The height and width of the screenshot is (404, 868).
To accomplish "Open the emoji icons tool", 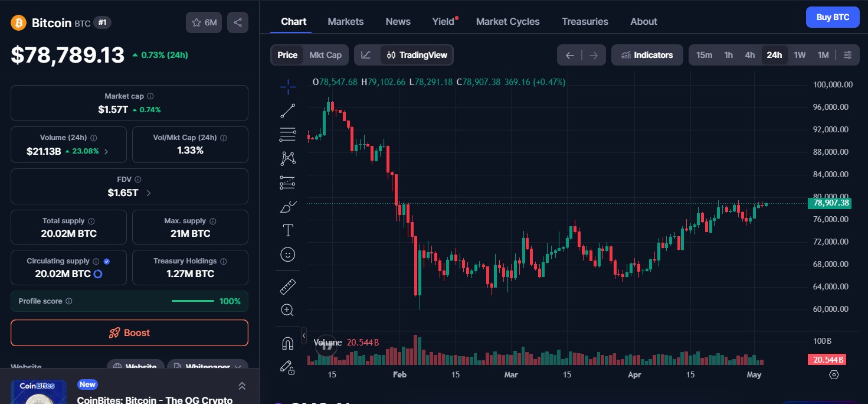I will point(288,254).
